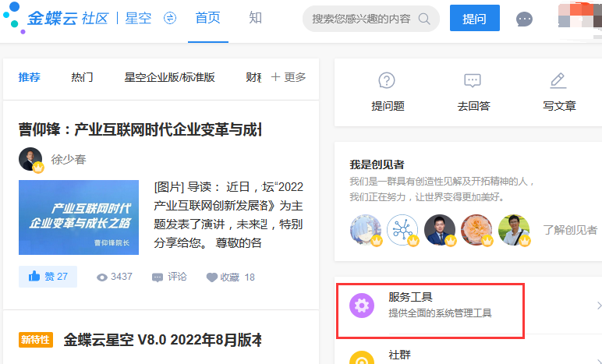The width and height of the screenshot is (602, 364).
Task: Expand the 服务工具 right chevron
Action: pos(598,305)
